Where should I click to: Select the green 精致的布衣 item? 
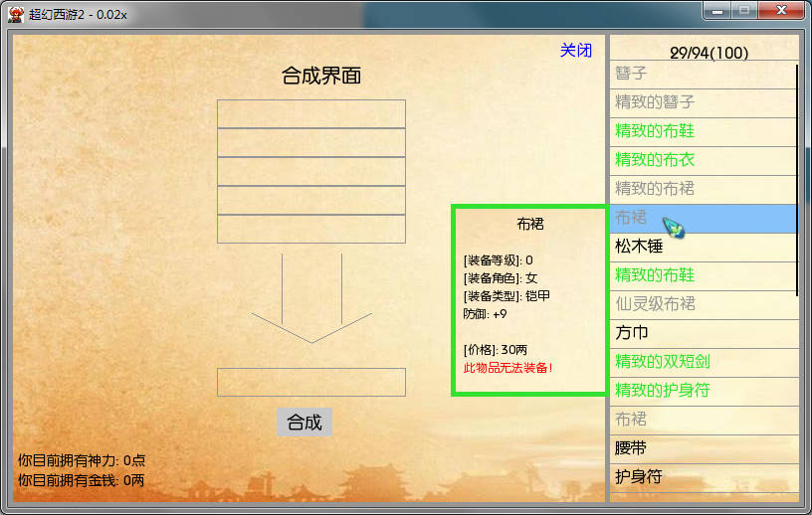(704, 161)
